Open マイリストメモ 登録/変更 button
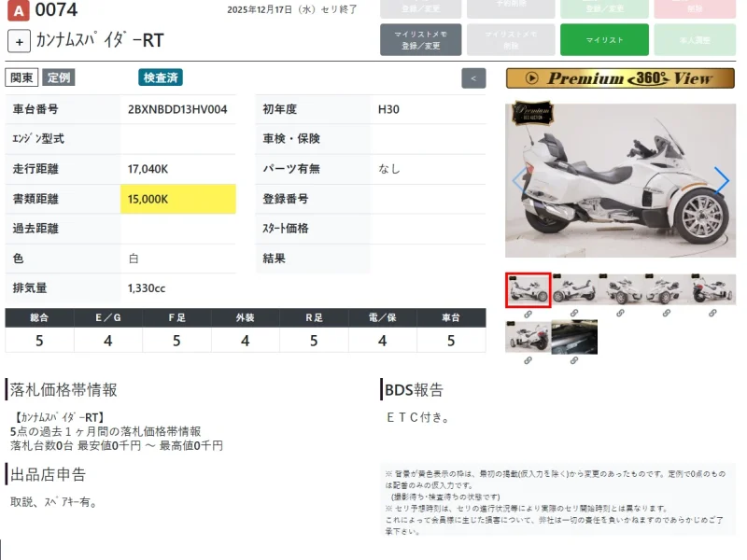747x560 pixels. (x=421, y=40)
